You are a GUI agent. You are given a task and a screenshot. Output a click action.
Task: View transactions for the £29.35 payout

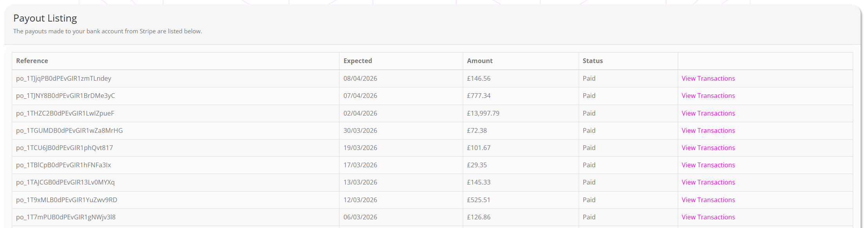click(708, 165)
